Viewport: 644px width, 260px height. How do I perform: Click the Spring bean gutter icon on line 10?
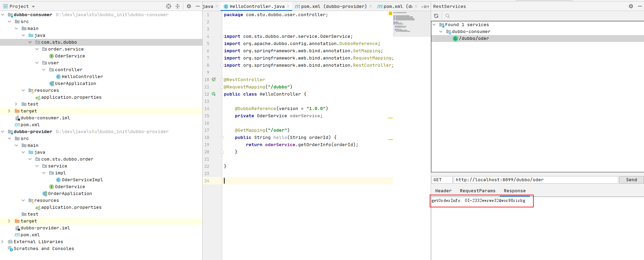(x=214, y=79)
